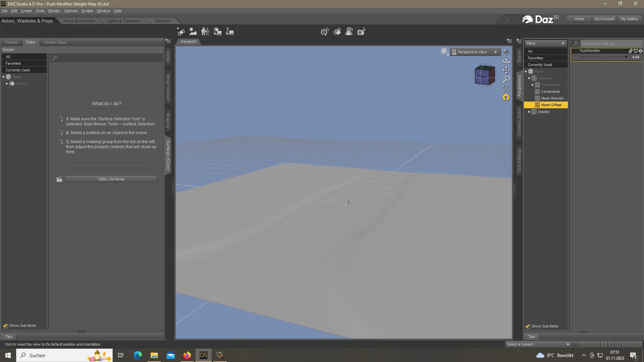Toggle Show Sub Items in Surfaces pane
This screenshot has width=644, height=362.
tap(5, 326)
